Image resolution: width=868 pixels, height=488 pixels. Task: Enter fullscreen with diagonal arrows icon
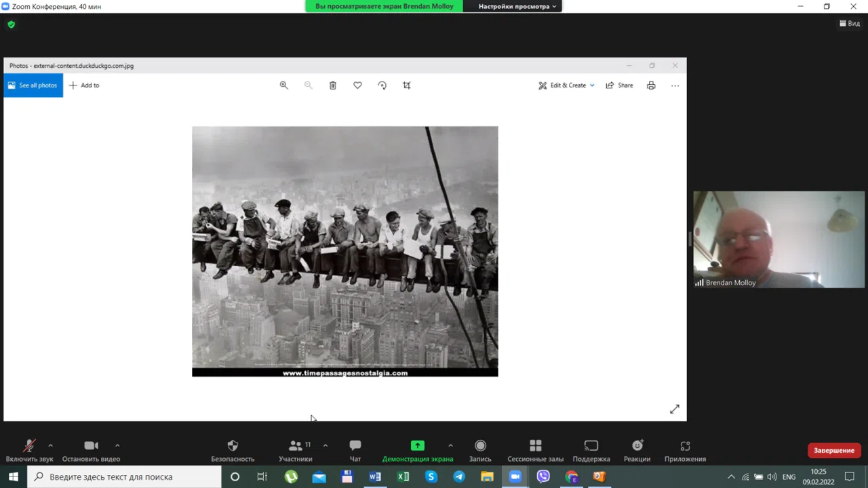[675, 409]
